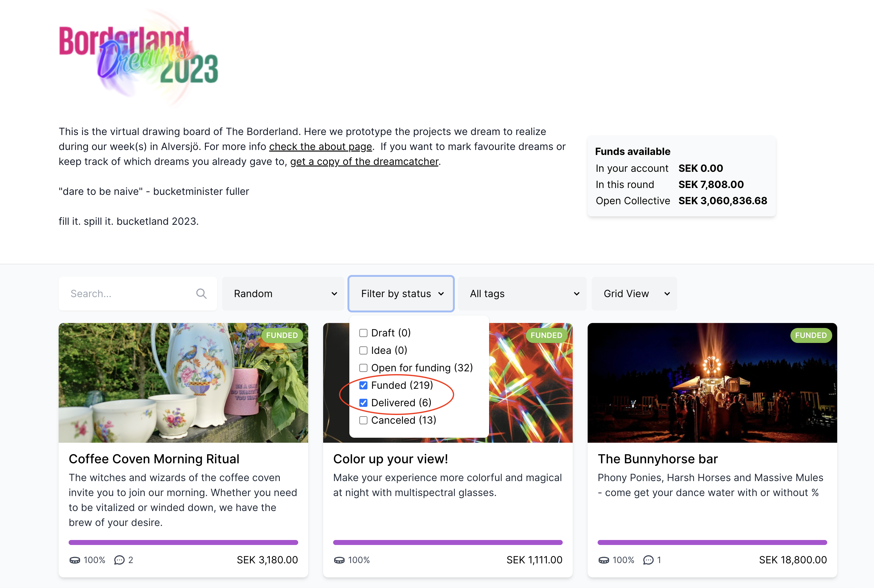Enable the Open for funding (32) checkbox
The width and height of the screenshot is (874, 588).
363,368
